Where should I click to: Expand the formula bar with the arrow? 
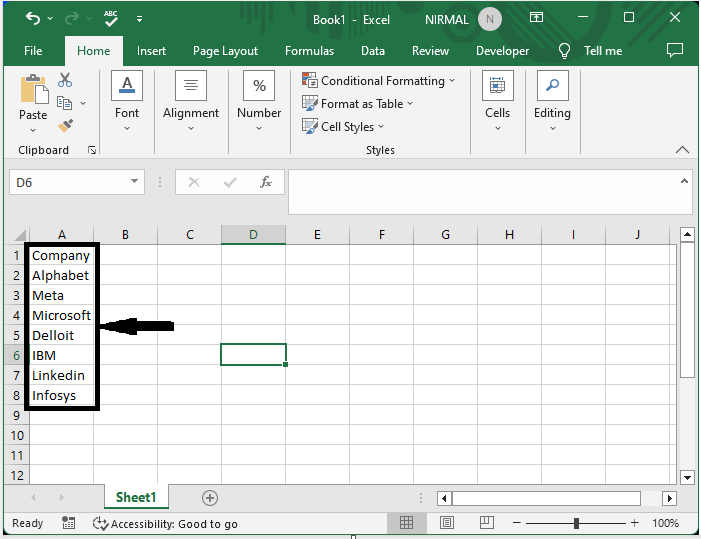coord(684,181)
